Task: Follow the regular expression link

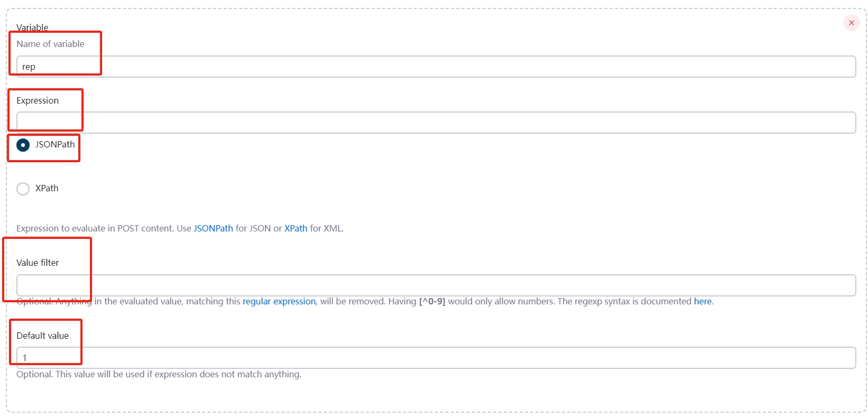Action: [279, 301]
